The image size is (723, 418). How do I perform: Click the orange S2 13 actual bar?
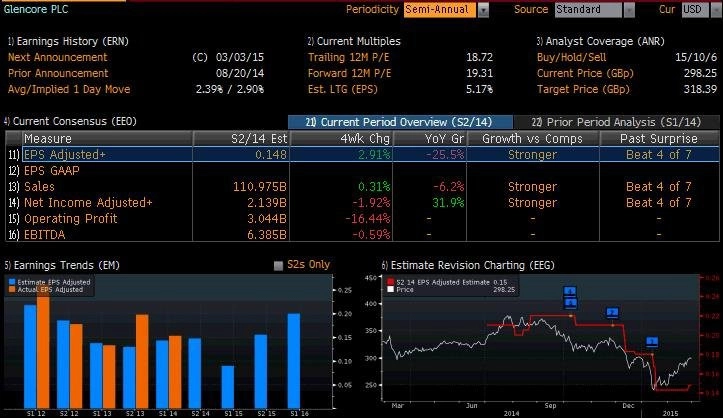(x=142, y=361)
